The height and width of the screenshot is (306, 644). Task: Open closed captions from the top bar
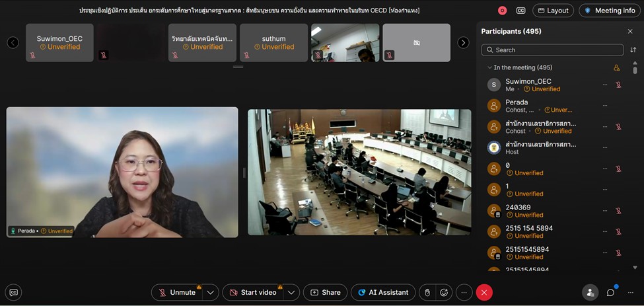point(521,11)
